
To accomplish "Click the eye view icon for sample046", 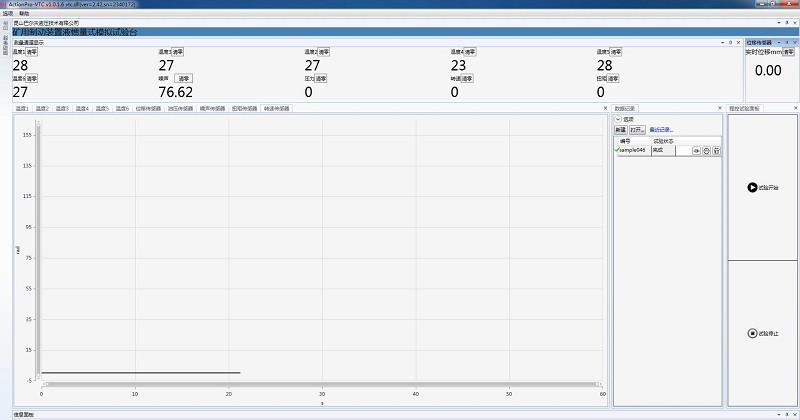I will (x=696, y=150).
